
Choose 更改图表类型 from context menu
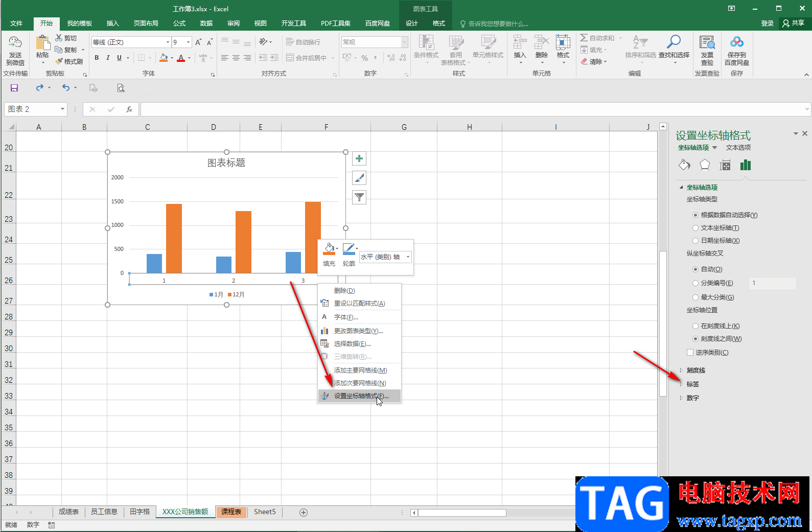(x=359, y=331)
